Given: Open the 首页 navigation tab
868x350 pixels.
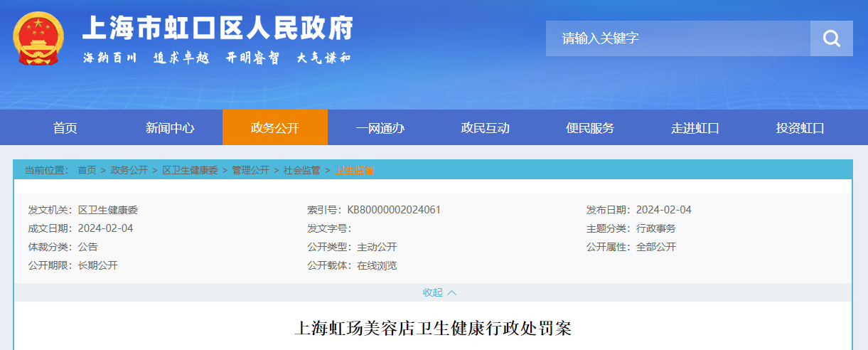Looking at the screenshot, I should coord(65,128).
